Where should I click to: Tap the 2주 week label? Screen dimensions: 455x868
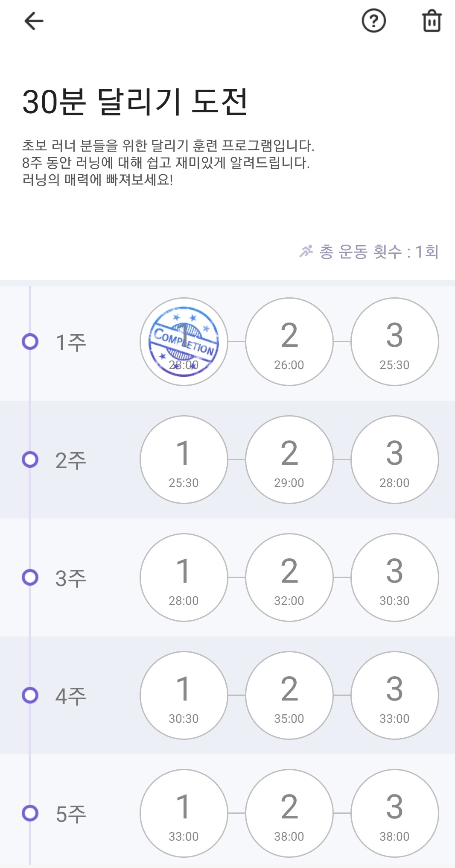point(71,460)
